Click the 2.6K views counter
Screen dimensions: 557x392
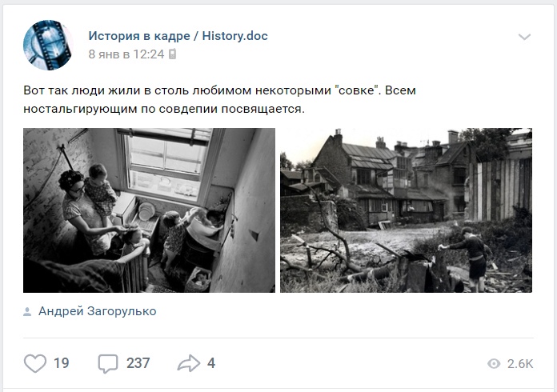click(520, 363)
